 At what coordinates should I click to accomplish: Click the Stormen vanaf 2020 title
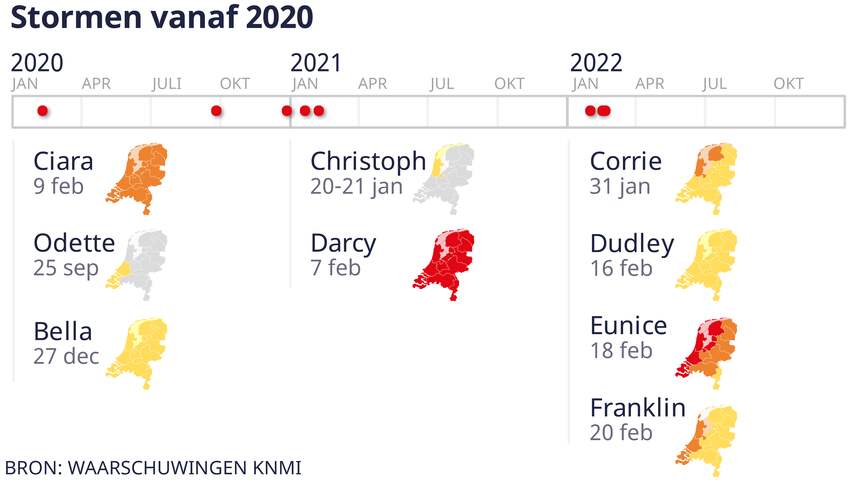pos(162,17)
